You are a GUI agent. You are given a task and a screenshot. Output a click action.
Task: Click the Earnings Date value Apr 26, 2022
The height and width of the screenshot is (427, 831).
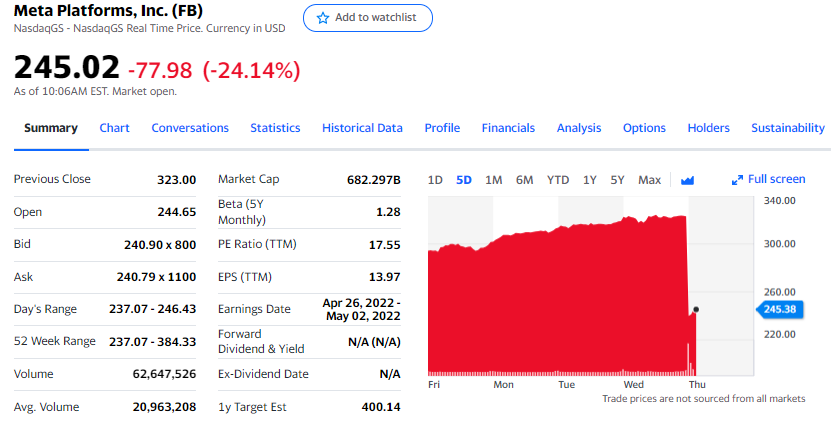(x=361, y=309)
